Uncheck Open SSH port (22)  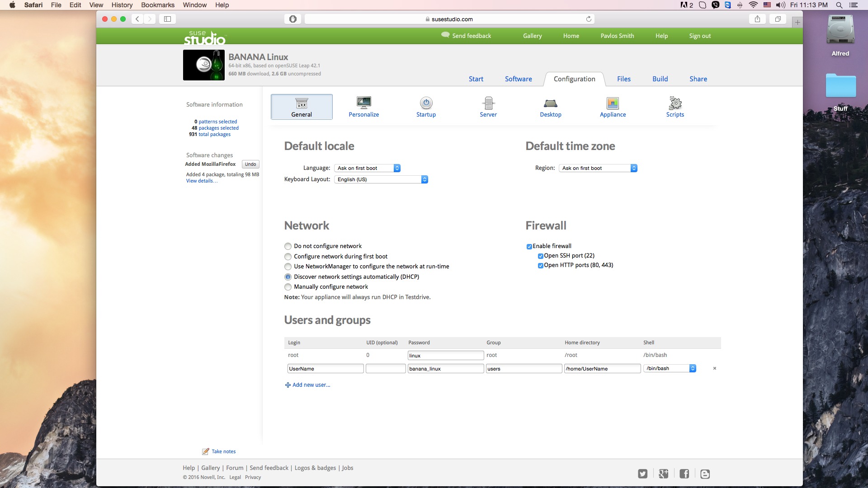[x=541, y=256]
